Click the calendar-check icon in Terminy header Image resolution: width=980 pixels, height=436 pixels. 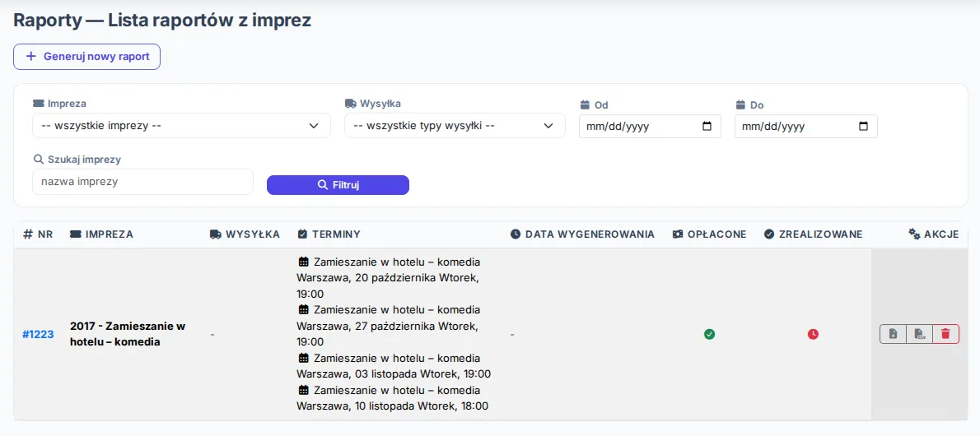click(x=302, y=234)
